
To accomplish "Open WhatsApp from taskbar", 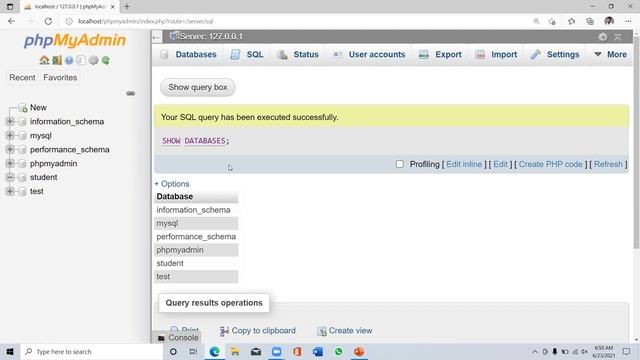I will 338,351.
